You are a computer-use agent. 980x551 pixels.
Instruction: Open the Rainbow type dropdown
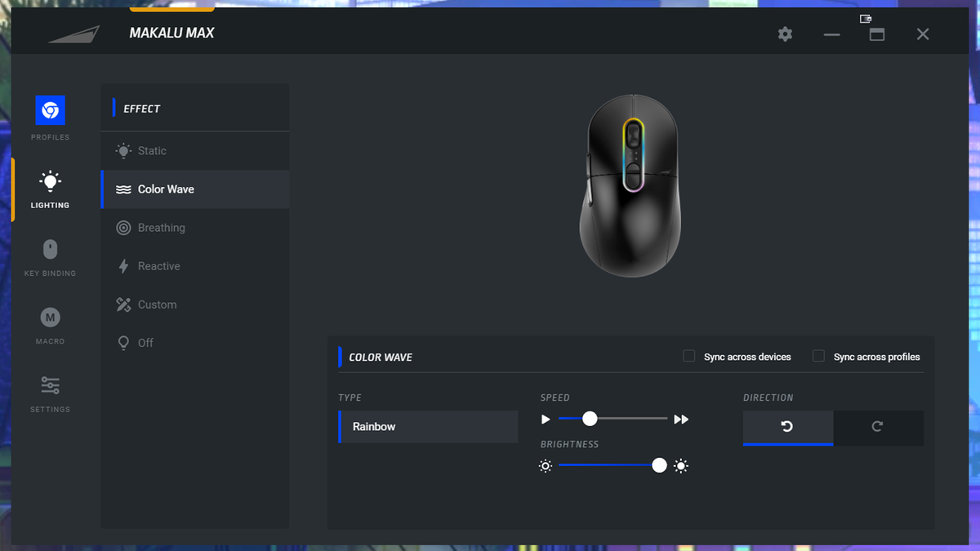[x=428, y=426]
